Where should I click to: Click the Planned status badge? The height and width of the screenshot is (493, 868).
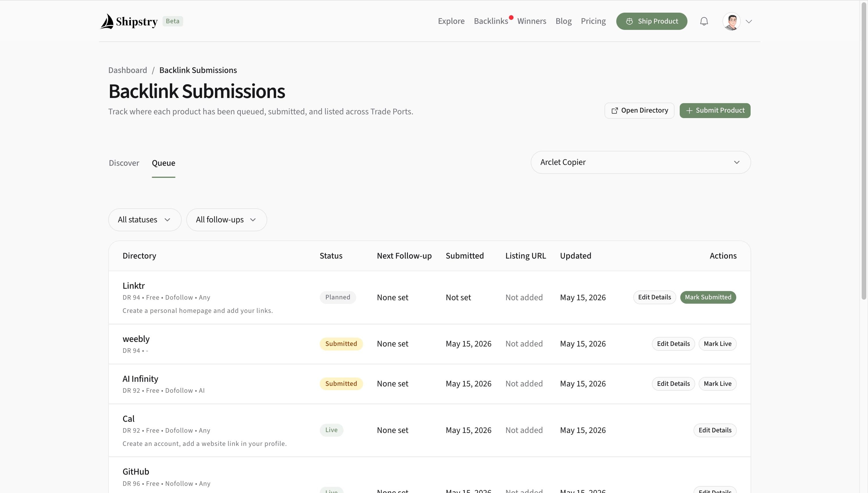click(338, 297)
